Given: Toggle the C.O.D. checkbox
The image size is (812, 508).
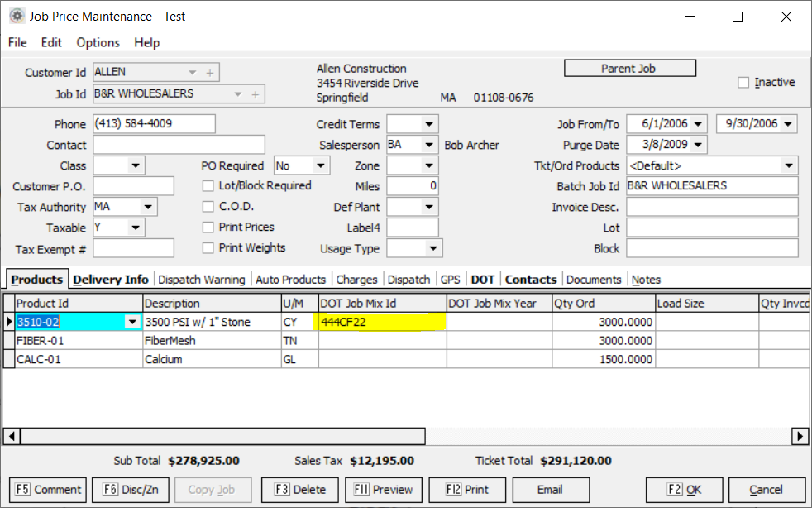Looking at the screenshot, I should coord(208,207).
